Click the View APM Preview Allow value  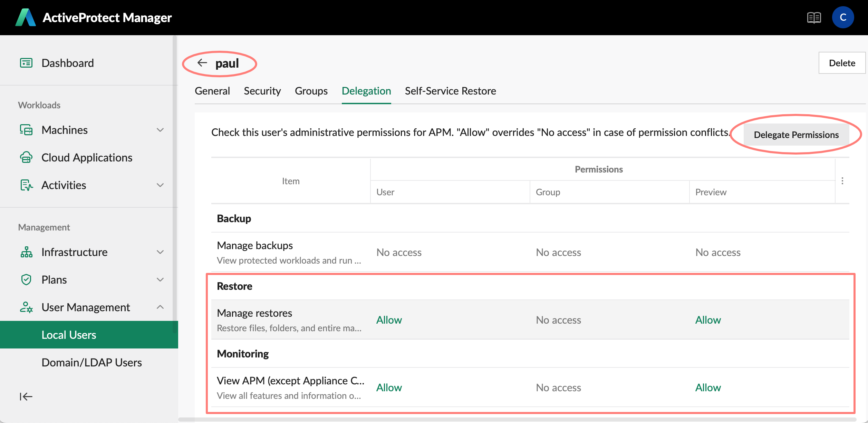[x=708, y=387]
